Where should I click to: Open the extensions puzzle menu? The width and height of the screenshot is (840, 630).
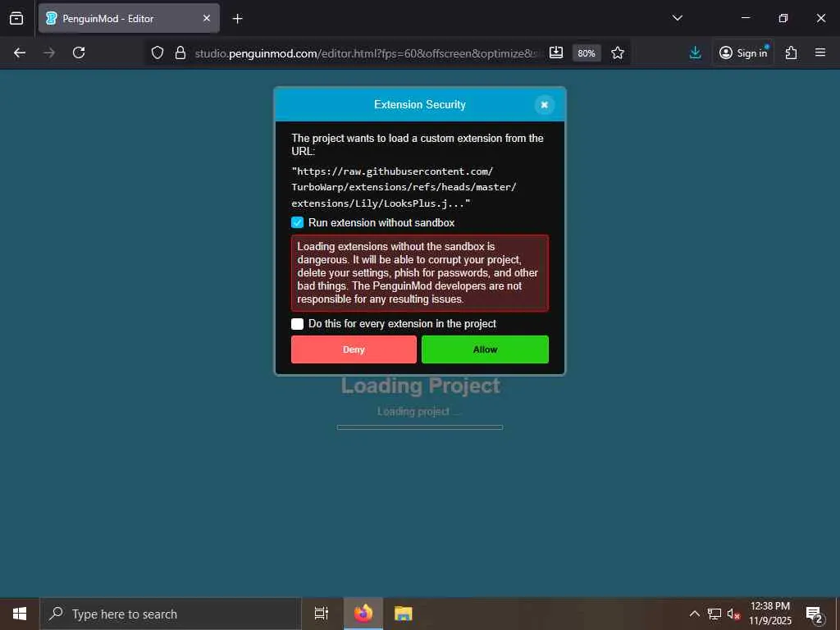click(792, 52)
